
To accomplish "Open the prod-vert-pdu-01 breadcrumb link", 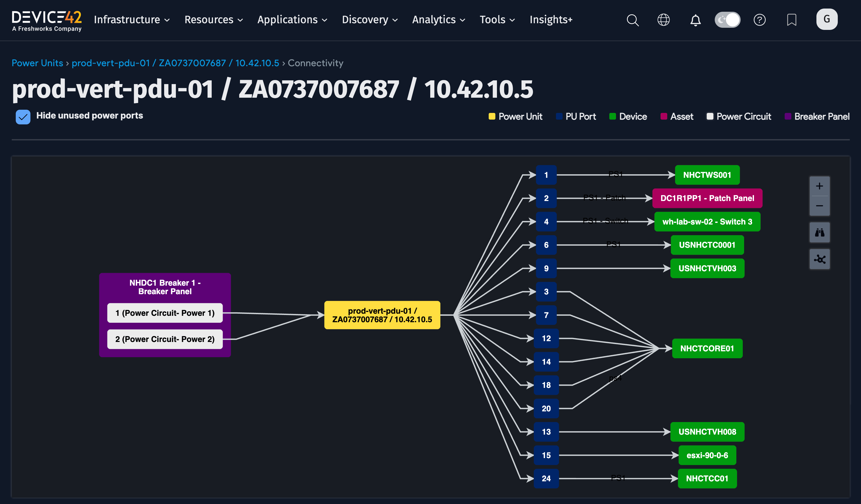I will (x=175, y=63).
